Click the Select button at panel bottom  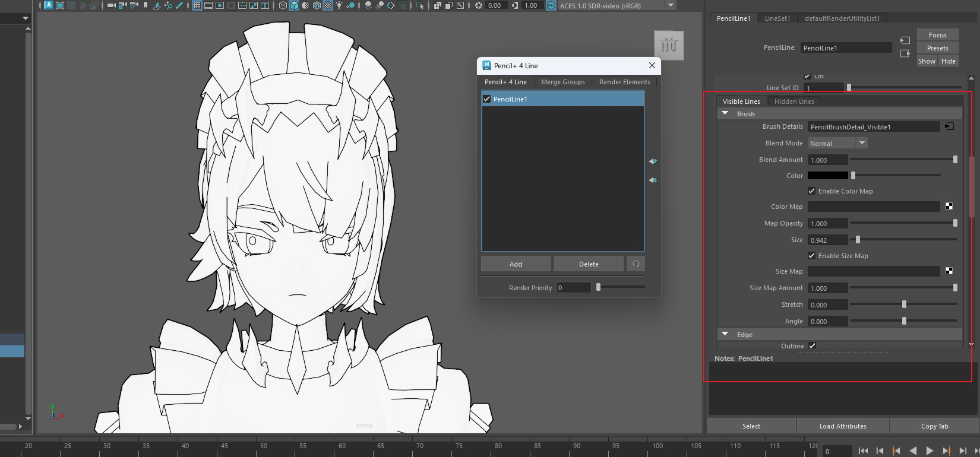click(751, 426)
